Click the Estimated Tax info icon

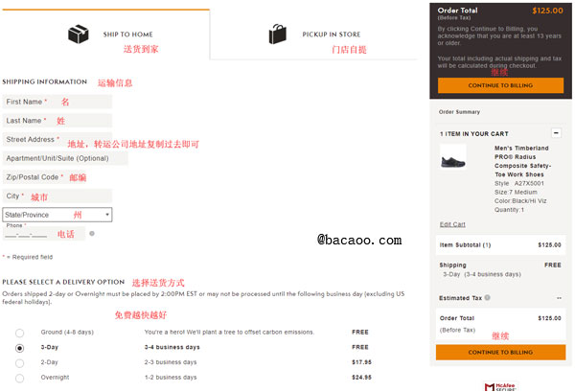tap(488, 297)
